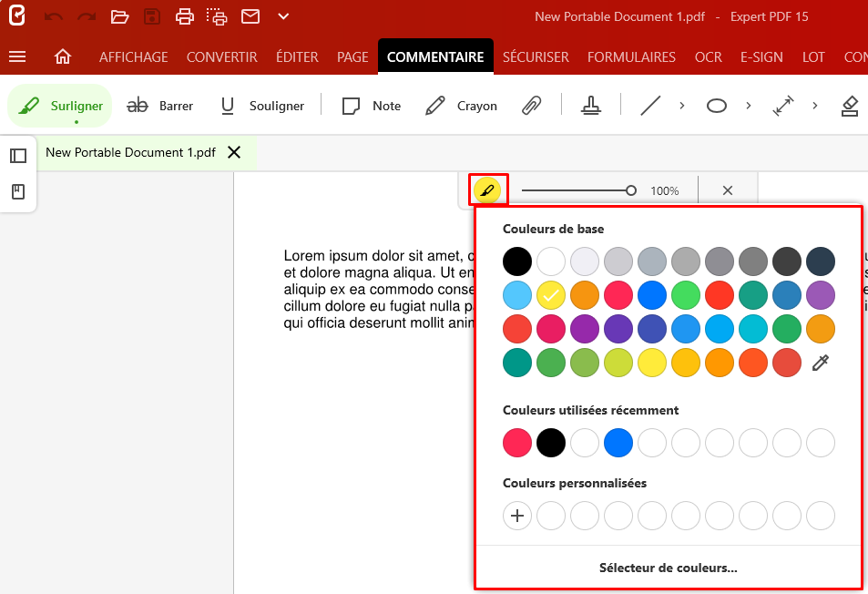Select the PAGE tab

tap(352, 57)
